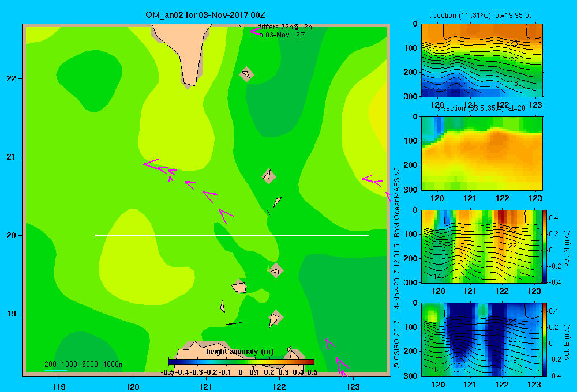Click the vel. N (m/s) colorbar

pyautogui.click(x=545, y=246)
